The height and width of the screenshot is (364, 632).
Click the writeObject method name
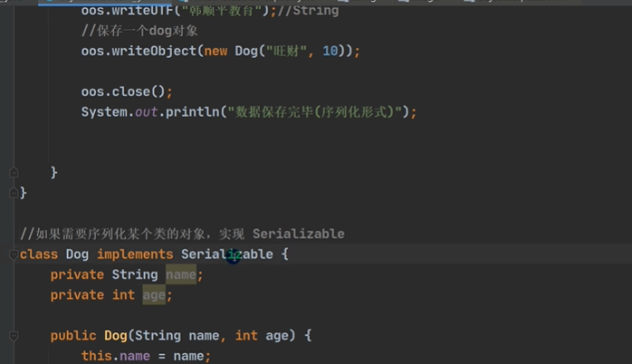(x=154, y=52)
